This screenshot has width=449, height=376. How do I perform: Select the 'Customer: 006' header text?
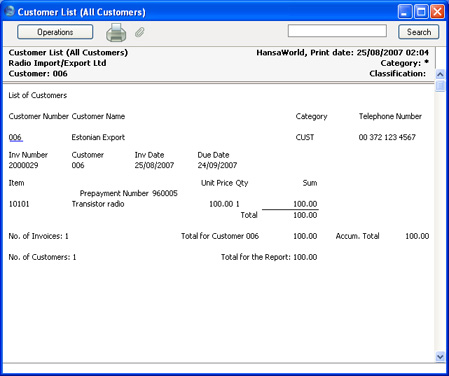pyautogui.click(x=38, y=74)
